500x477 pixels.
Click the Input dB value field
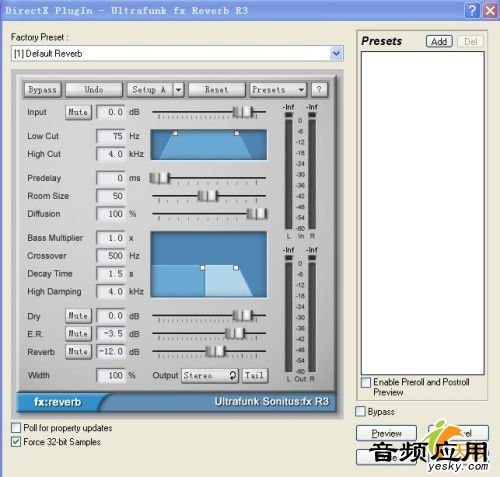pos(111,112)
